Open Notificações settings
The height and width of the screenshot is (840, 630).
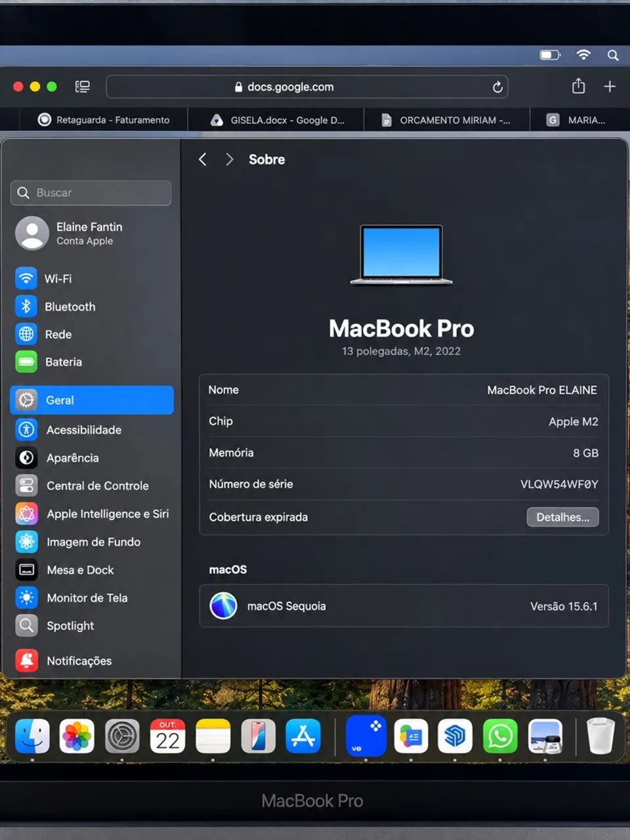pos(64,661)
